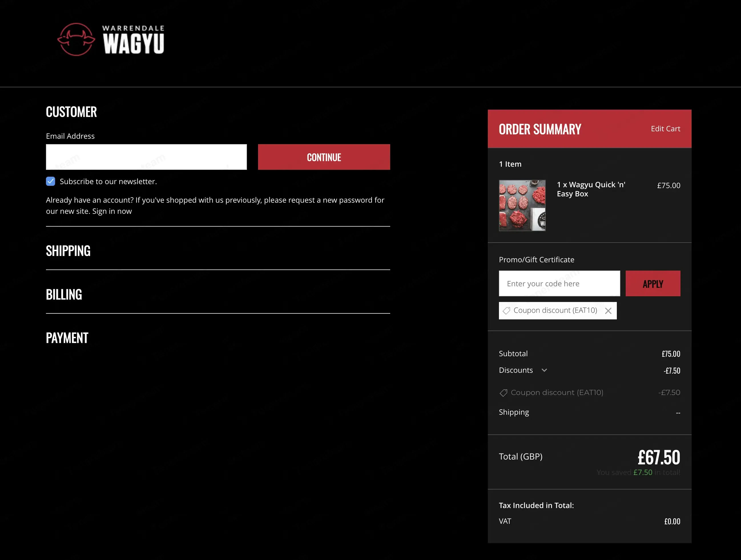Remove the EAT10 coupon with the X
The image size is (741, 560).
(x=608, y=311)
